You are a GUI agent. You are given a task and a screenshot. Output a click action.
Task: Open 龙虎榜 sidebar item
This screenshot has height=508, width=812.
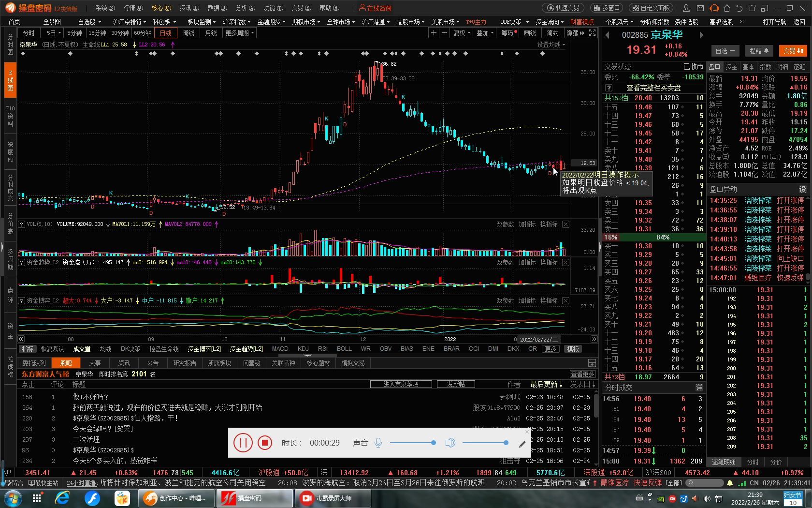coord(10,367)
